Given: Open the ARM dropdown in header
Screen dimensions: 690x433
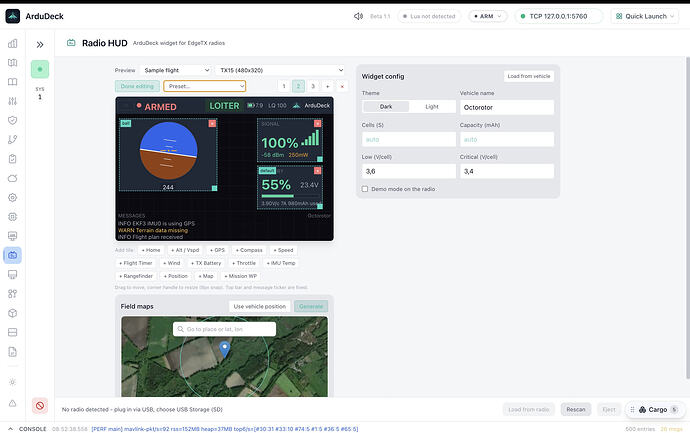Looking at the screenshot, I should pos(488,16).
